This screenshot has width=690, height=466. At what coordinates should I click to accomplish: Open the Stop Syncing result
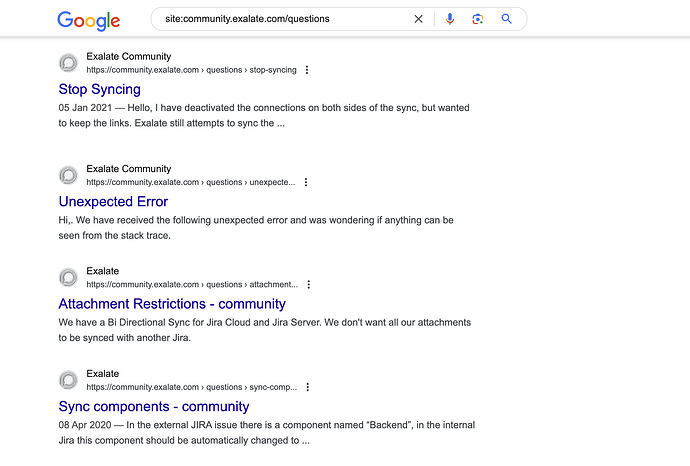tap(99, 89)
